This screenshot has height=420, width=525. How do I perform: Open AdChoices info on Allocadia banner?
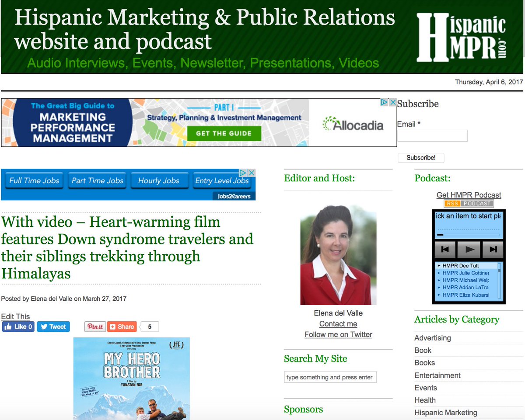(x=384, y=102)
